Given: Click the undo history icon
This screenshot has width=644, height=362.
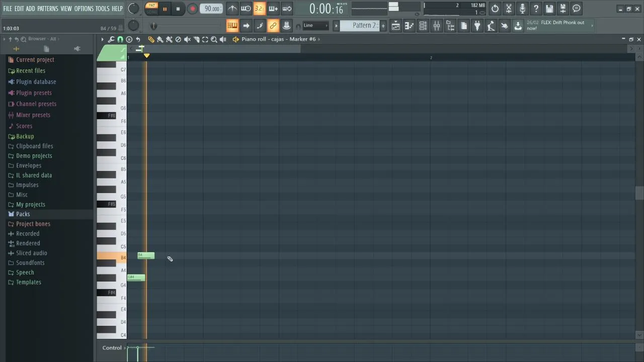Looking at the screenshot, I should coord(495,9).
